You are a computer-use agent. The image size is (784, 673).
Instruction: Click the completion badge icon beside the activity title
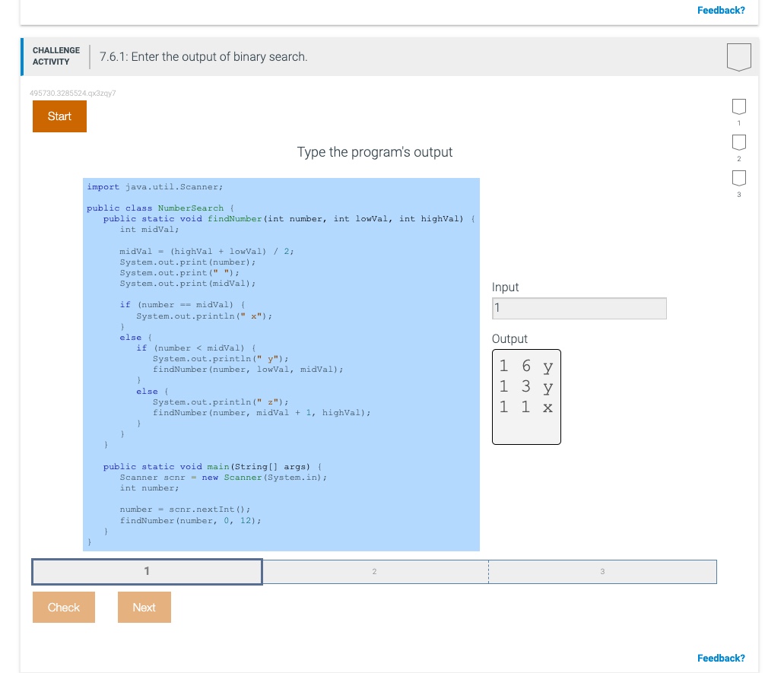coord(738,56)
